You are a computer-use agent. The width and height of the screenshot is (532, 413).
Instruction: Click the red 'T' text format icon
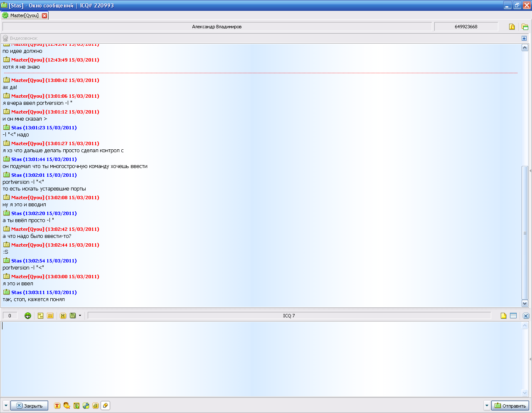coord(57,406)
